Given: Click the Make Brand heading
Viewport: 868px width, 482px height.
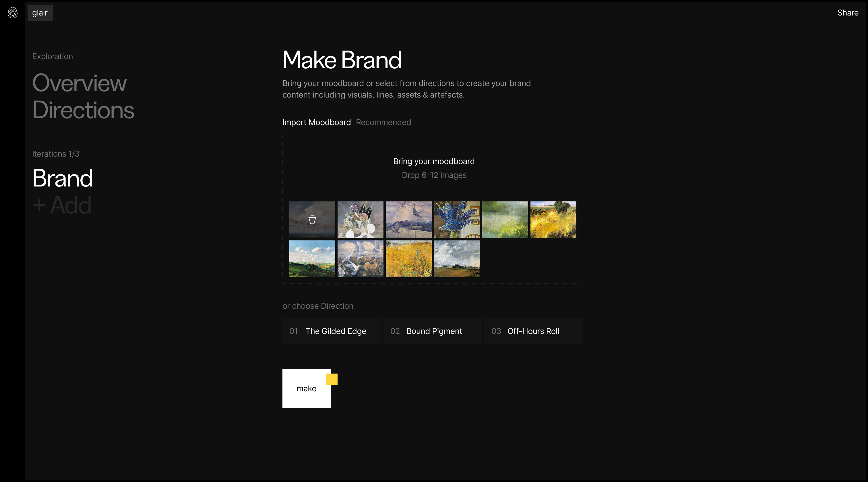Looking at the screenshot, I should [342, 60].
